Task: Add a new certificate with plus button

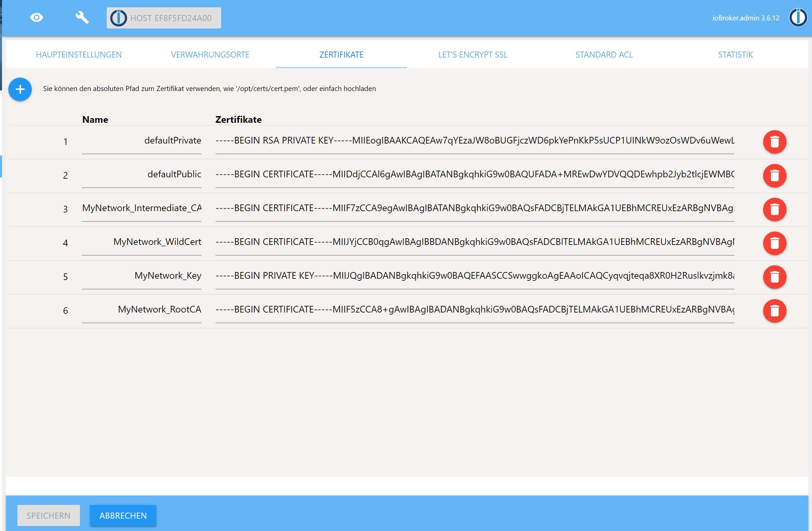Action: point(20,89)
